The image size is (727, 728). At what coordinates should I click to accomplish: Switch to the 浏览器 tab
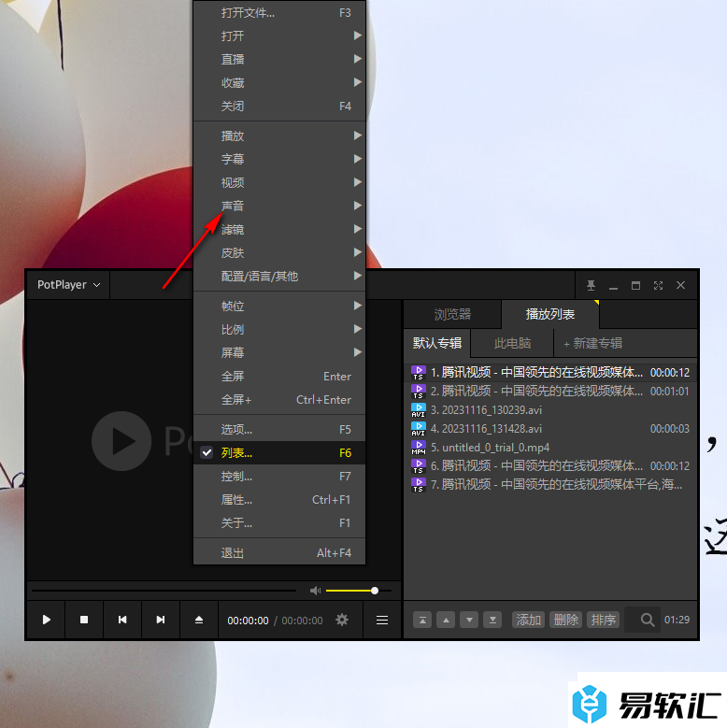click(452, 314)
